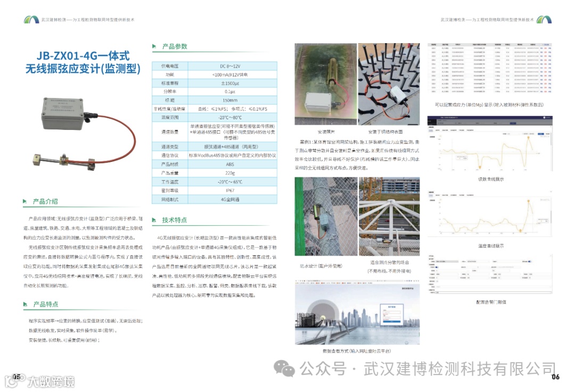Select the 供电电压 table cell

pyautogui.click(x=170, y=66)
